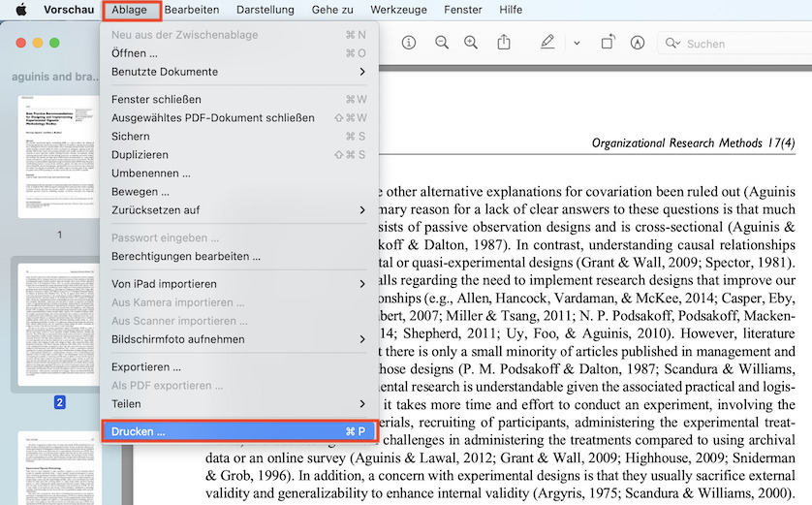Rotate the page with the rotate icon

608,44
